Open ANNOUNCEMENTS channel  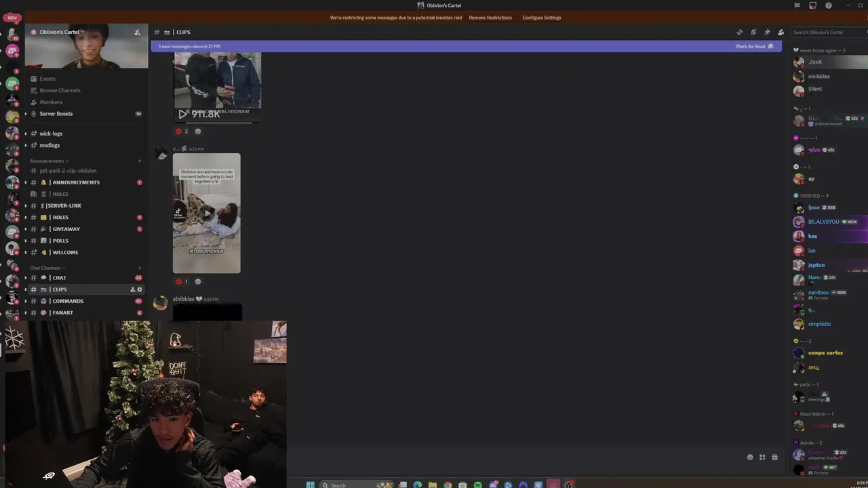click(75, 182)
